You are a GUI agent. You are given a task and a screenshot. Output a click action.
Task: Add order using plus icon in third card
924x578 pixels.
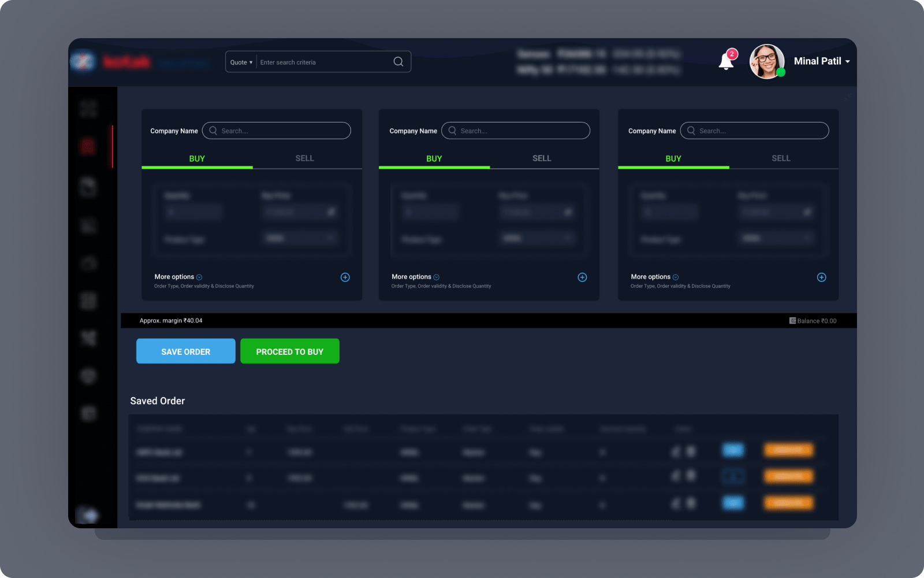pyautogui.click(x=821, y=277)
